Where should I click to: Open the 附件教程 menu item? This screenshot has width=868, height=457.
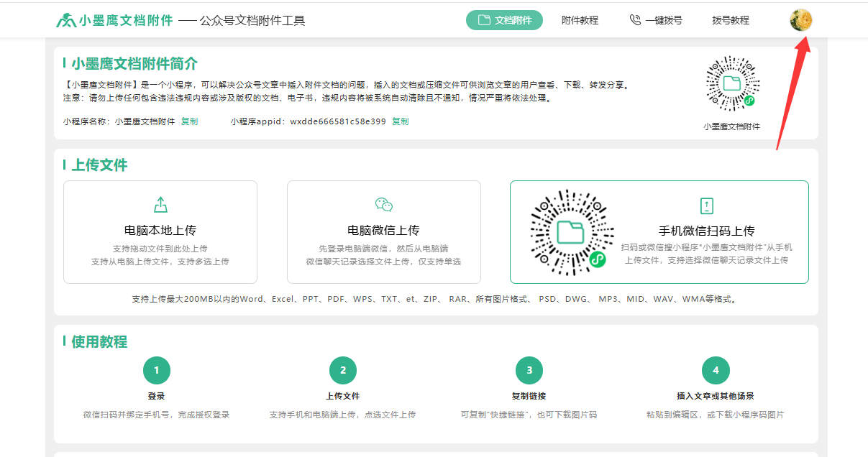click(x=580, y=20)
